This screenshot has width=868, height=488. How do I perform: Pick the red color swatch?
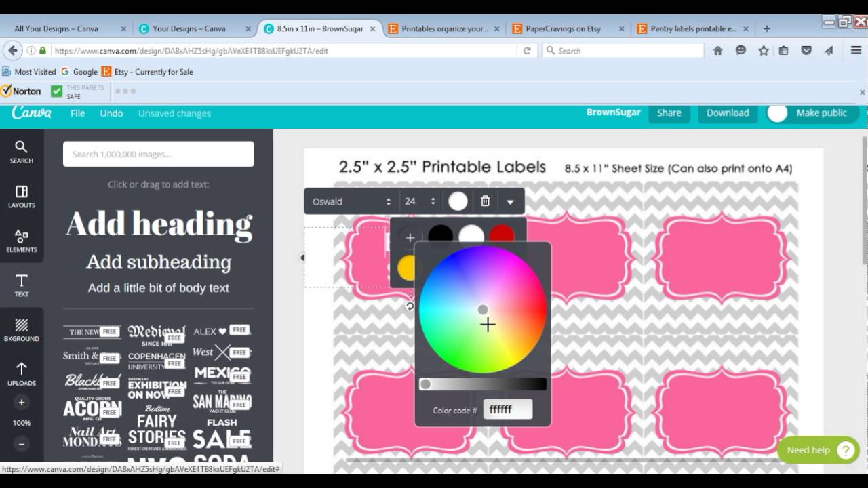click(502, 235)
